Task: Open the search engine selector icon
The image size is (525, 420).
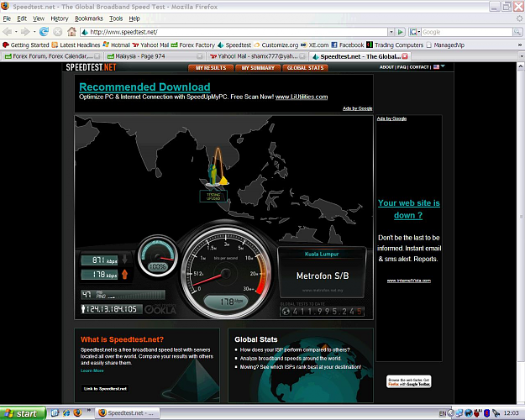Action: [x=415, y=32]
